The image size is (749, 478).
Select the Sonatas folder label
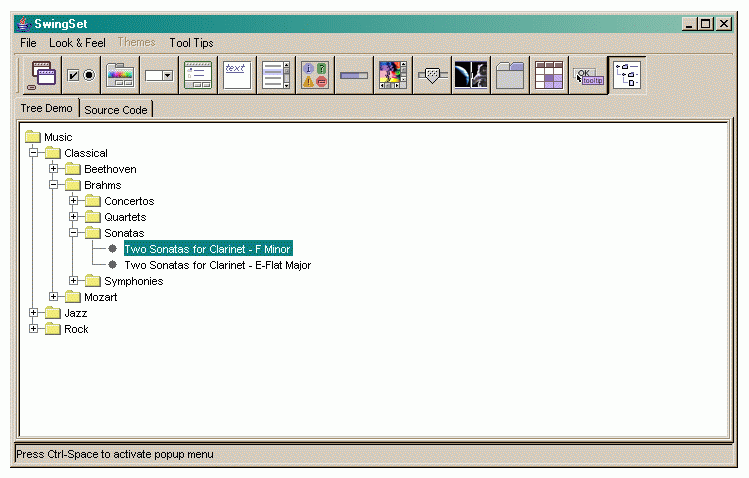[124, 233]
